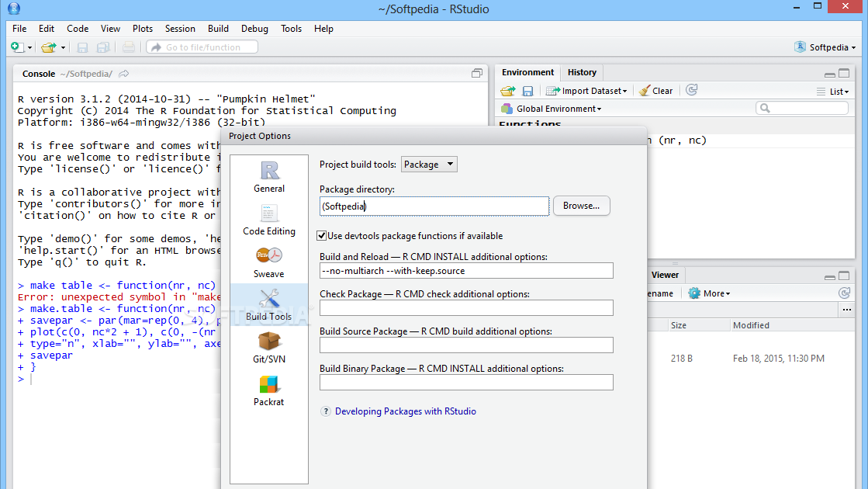Screen dimensions: 868x489
Task: Click the Save workspace icon in Environment
Action: 527,91
